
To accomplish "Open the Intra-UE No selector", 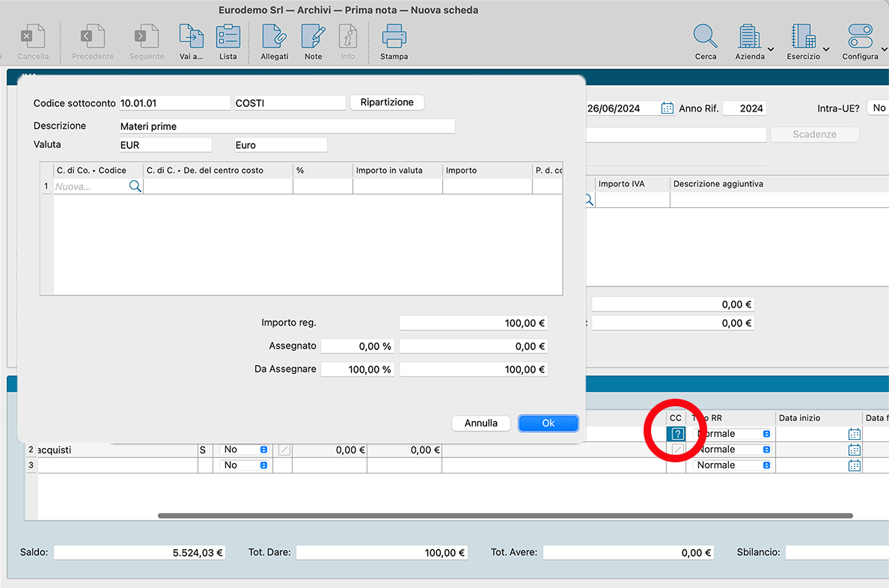I will coord(878,108).
